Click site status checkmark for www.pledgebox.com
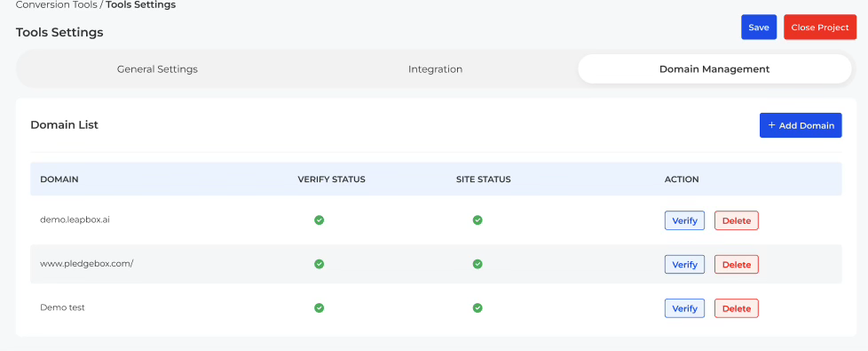Viewport: 868px width, 351px height. (x=477, y=264)
